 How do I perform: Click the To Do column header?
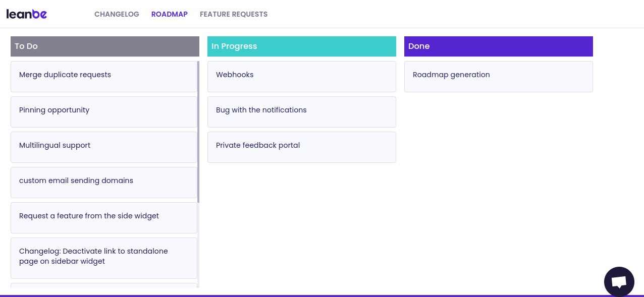point(105,46)
